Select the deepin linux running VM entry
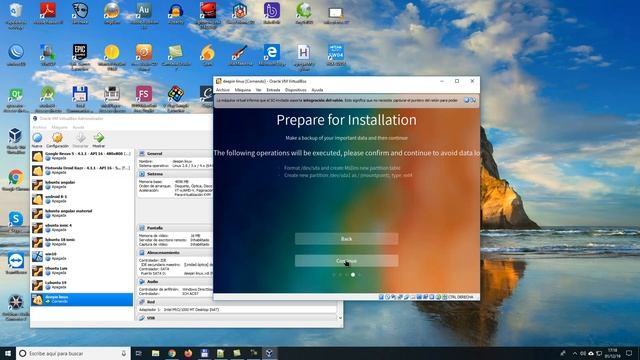The image size is (640, 360). pos(82,299)
